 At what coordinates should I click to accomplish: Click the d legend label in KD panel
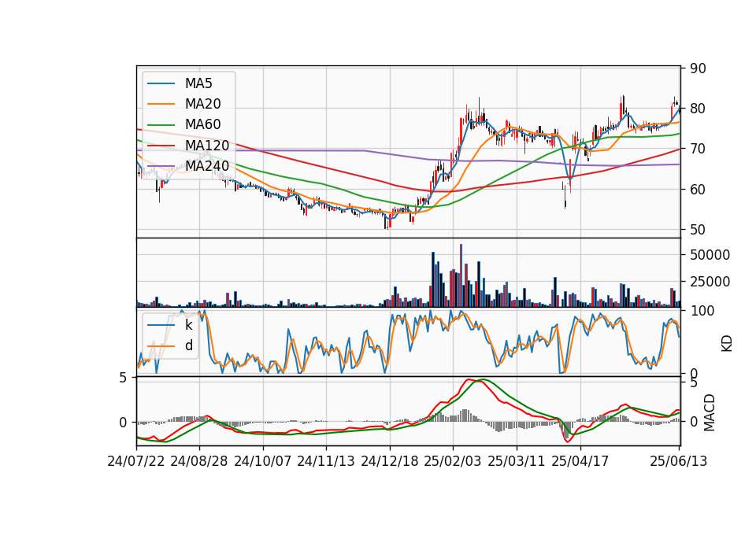coord(189,345)
